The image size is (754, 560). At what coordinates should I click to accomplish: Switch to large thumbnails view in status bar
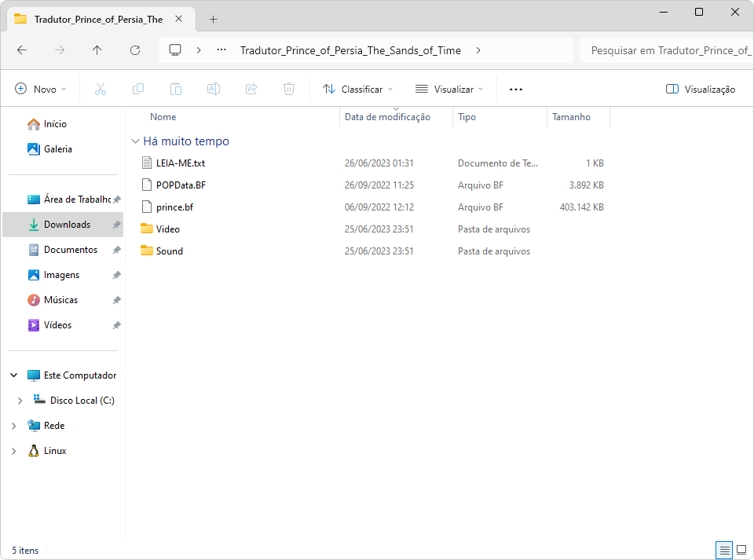pyautogui.click(x=741, y=550)
